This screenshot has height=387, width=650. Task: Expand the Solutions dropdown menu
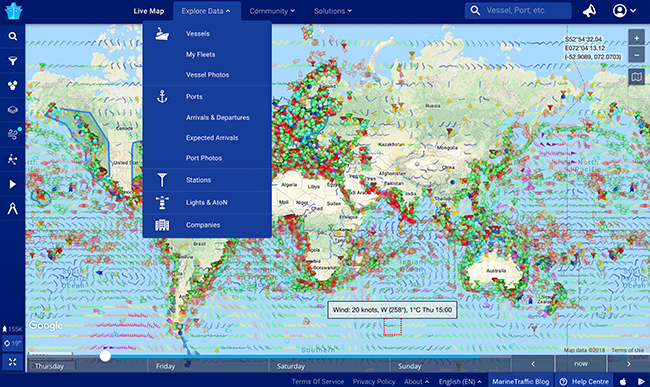tap(333, 11)
